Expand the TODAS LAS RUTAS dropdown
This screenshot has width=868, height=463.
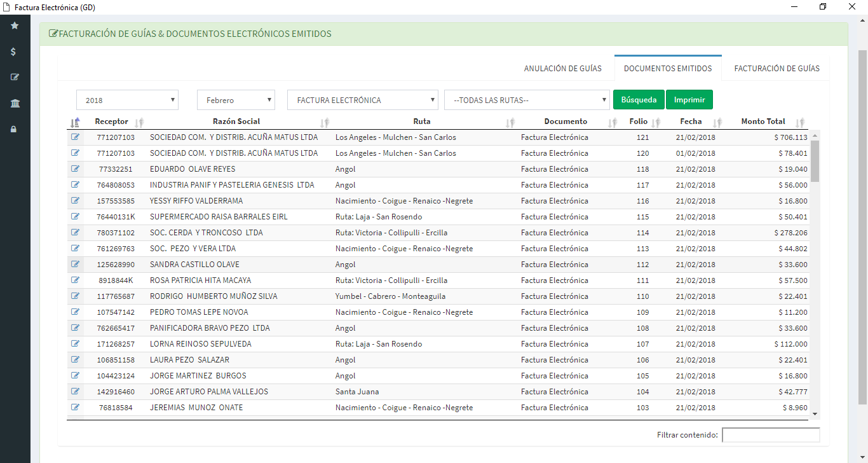coord(527,100)
